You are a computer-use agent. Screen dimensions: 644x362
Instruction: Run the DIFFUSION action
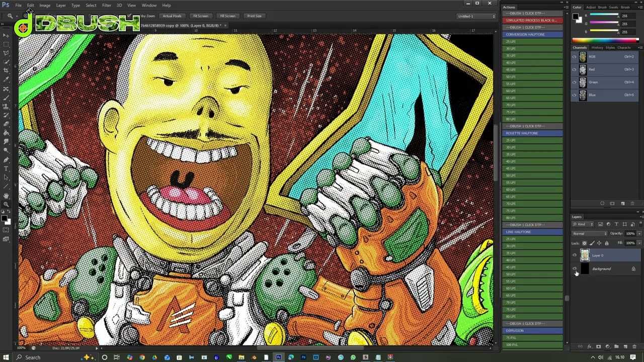pyautogui.click(x=533, y=330)
